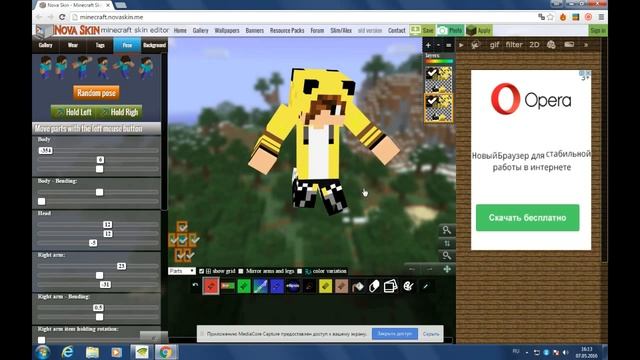Select the eyedropper color picker tool
Viewport: 640px width, 360px height.
tap(426, 287)
